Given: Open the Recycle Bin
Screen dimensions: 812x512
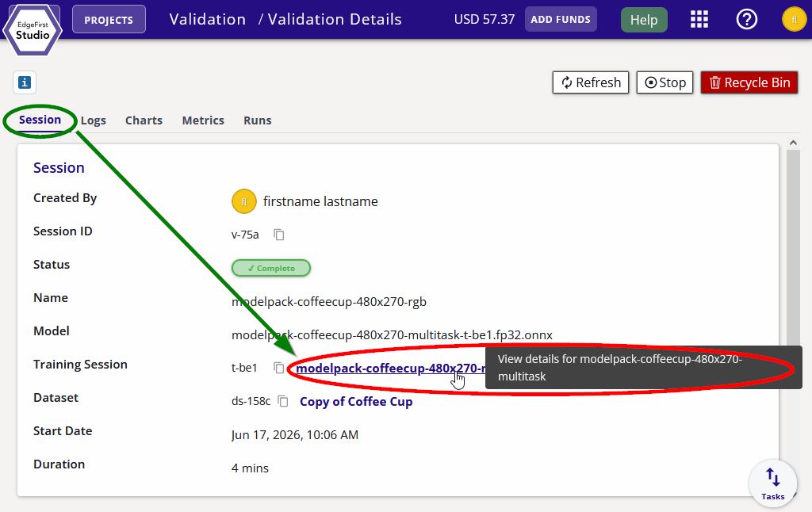Looking at the screenshot, I should pos(749,82).
